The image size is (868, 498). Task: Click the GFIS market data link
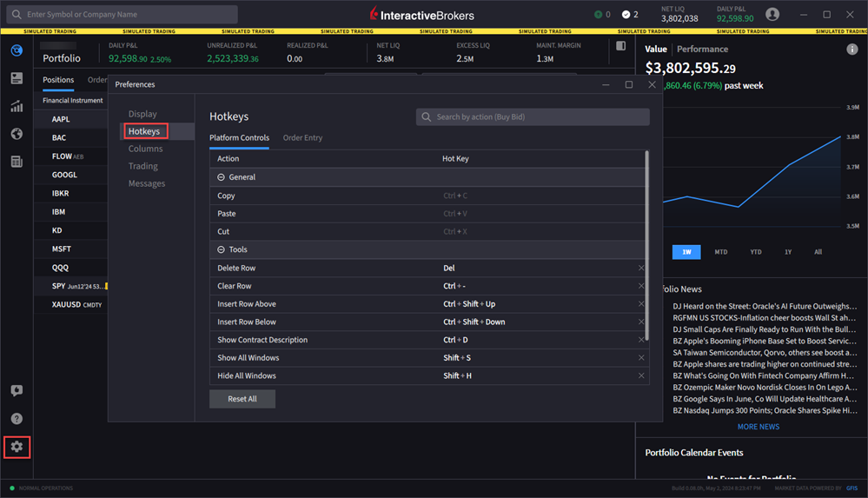coord(851,488)
